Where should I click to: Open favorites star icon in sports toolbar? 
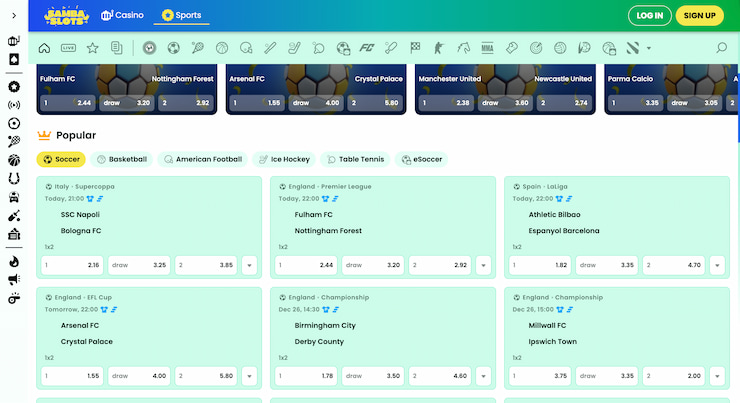pyautogui.click(x=92, y=48)
